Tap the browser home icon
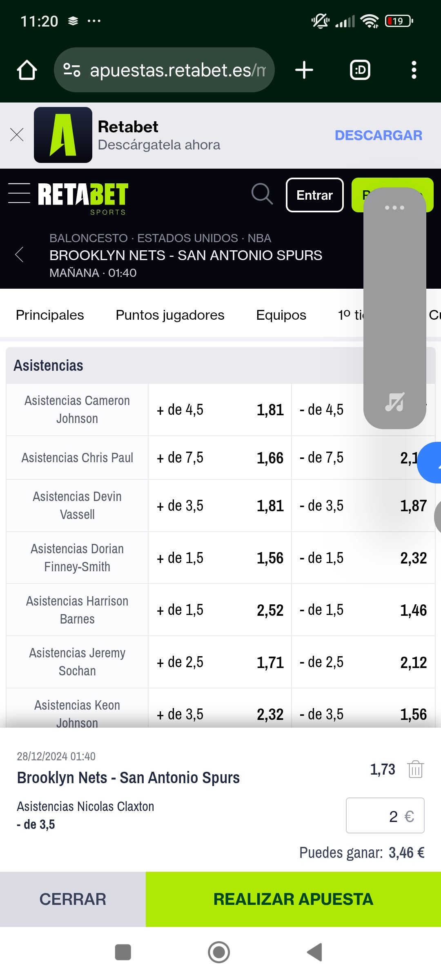The image size is (441, 980). click(27, 70)
